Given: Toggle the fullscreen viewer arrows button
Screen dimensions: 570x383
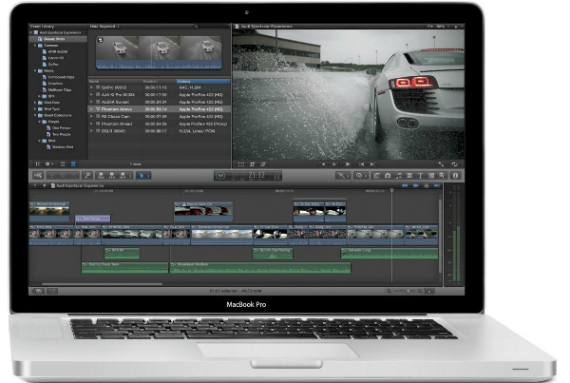Looking at the screenshot, I should tap(441, 164).
